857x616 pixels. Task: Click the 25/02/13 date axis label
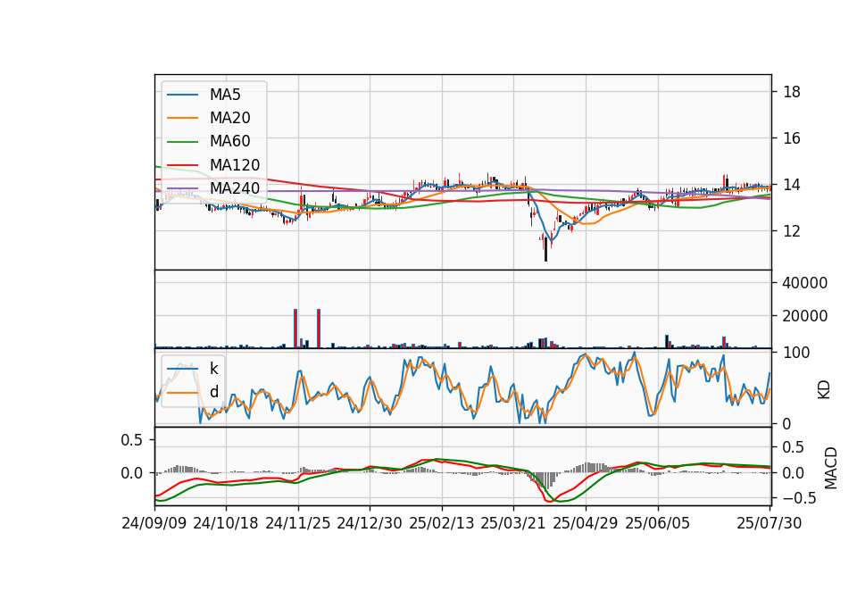tap(442, 523)
